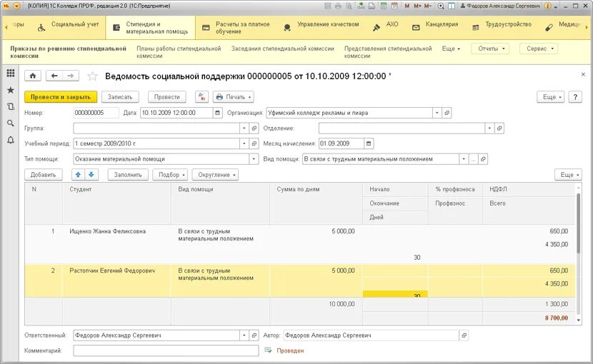This screenshot has width=593, height=364.
Task: Open Представления стипендиальной комиссии link
Action: [388, 52]
